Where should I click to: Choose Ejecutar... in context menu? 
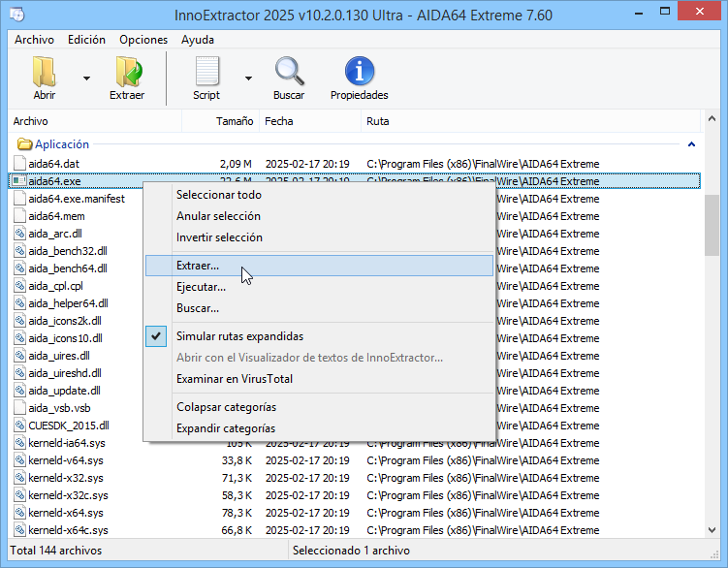point(319,287)
